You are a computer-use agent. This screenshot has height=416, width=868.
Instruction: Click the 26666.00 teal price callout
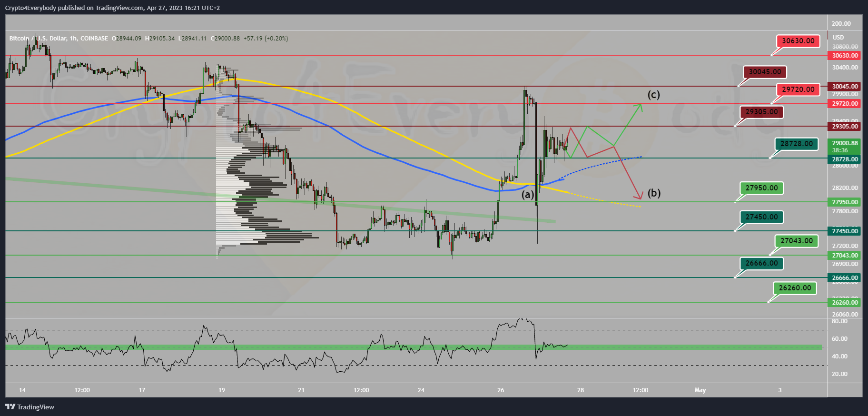(x=761, y=263)
